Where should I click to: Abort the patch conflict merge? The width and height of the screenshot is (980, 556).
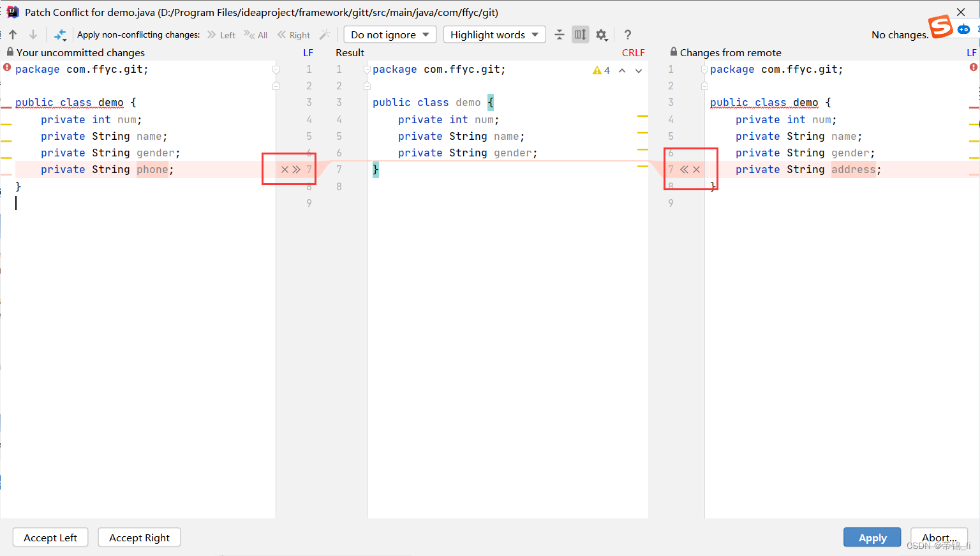(x=939, y=537)
